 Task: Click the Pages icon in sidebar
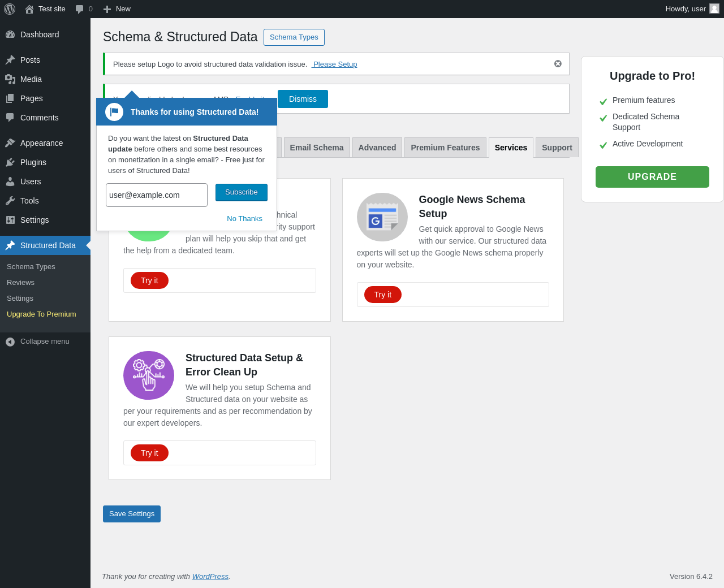(x=10, y=98)
